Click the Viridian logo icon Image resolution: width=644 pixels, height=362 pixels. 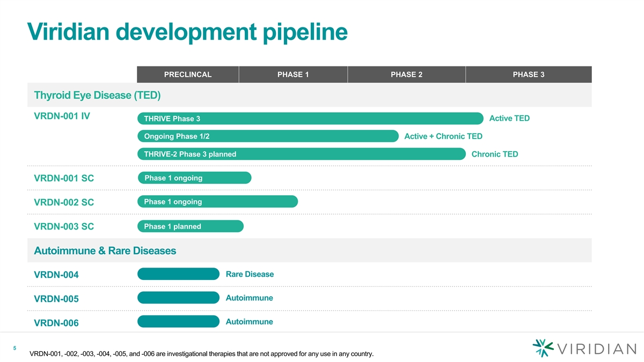pyautogui.click(x=543, y=348)
